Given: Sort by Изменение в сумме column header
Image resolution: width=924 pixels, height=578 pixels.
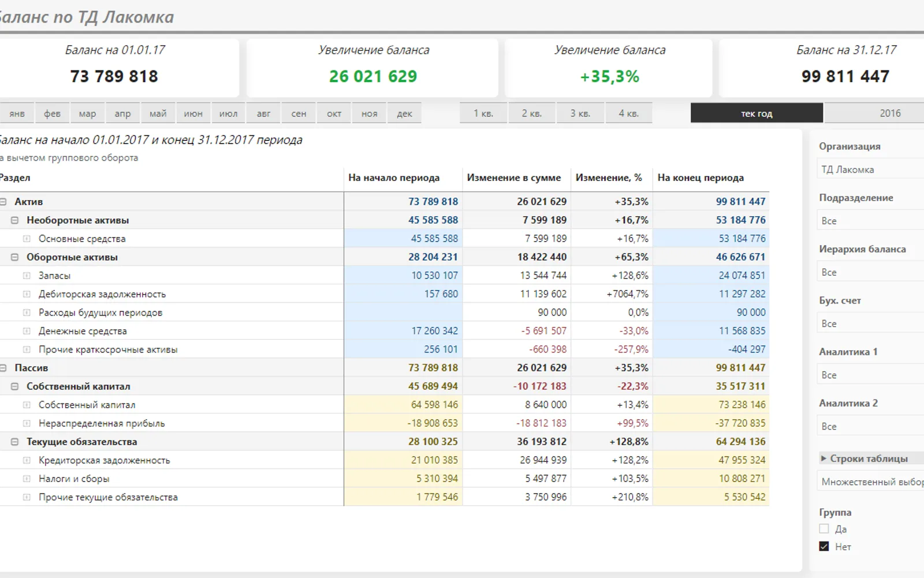Looking at the screenshot, I should click(x=514, y=177).
